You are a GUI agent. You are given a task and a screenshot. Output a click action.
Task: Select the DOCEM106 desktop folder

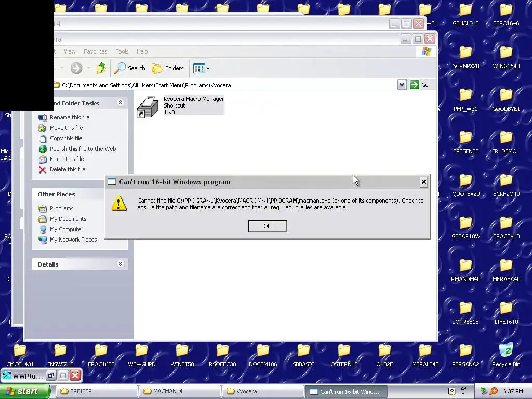(263, 355)
